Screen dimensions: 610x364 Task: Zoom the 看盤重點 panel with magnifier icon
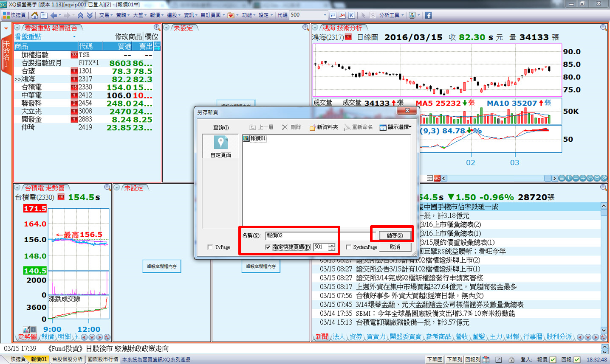coord(157,28)
